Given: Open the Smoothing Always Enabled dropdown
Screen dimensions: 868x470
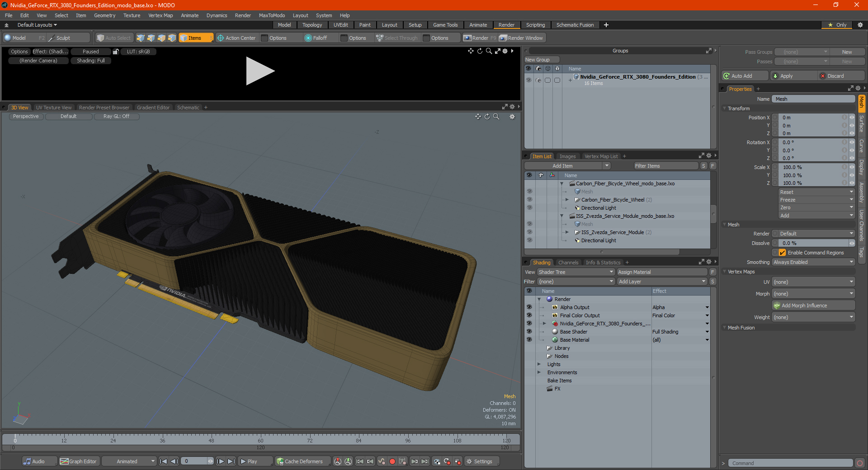Looking at the screenshot, I should 813,262.
